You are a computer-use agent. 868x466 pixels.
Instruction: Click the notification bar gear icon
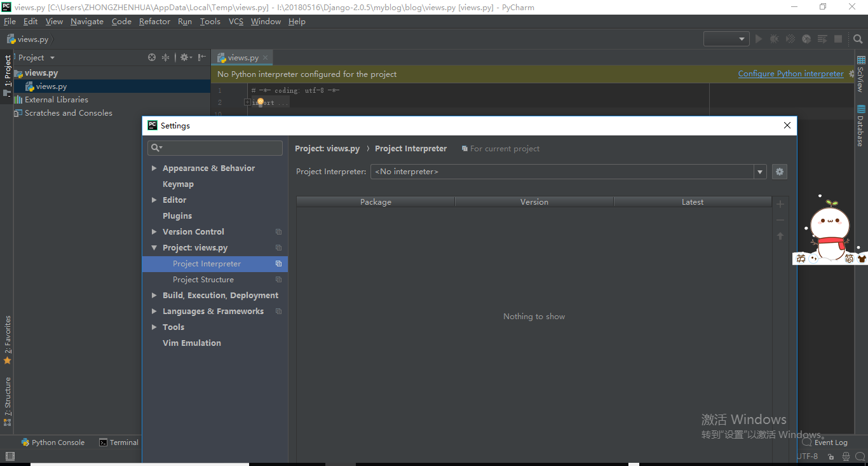click(851, 74)
